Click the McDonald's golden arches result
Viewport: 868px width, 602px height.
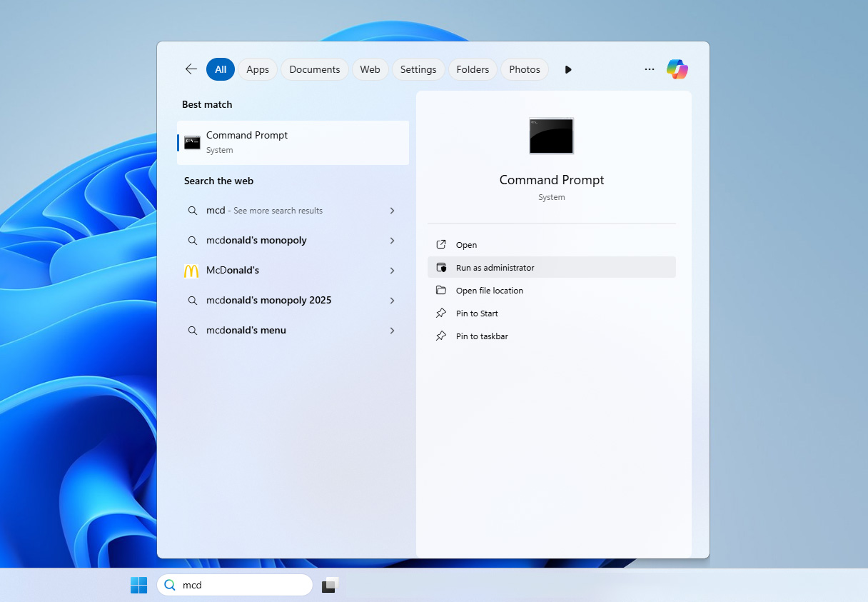pyautogui.click(x=191, y=271)
